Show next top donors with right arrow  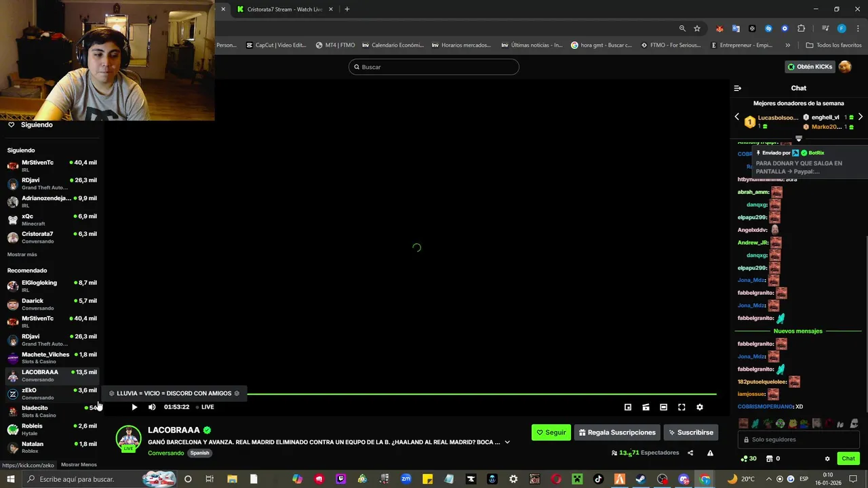861,117
